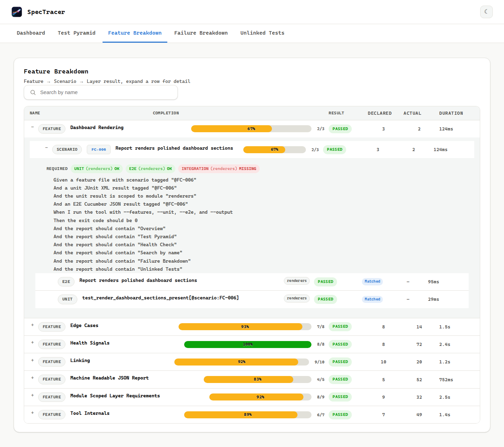Image resolution: width=504 pixels, height=447 pixels.
Task: Click PASSED badge in Edge Cases row
Action: [340, 327]
